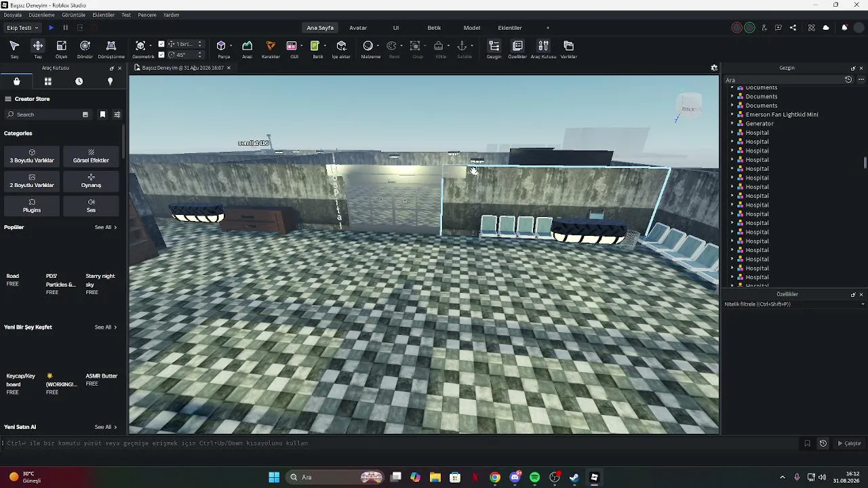This screenshot has height=488, width=868.
Task: Click the Explorer Ara search field
Action: click(784, 80)
